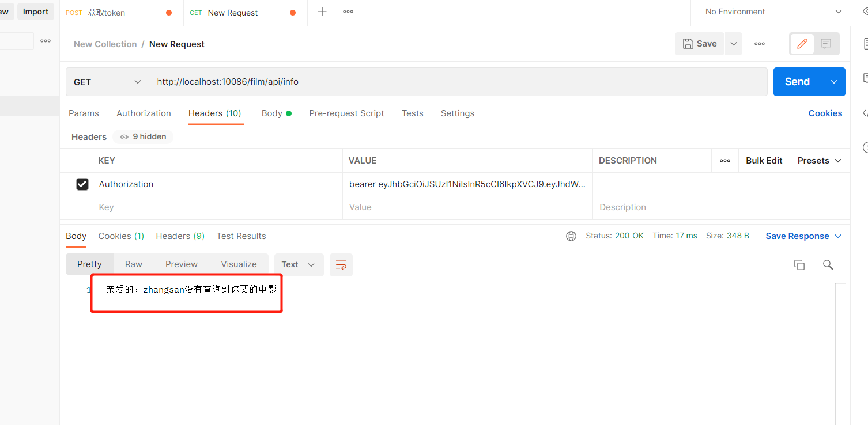The height and width of the screenshot is (425, 868).
Task: Expand Save button dropdown arrow
Action: tap(734, 44)
